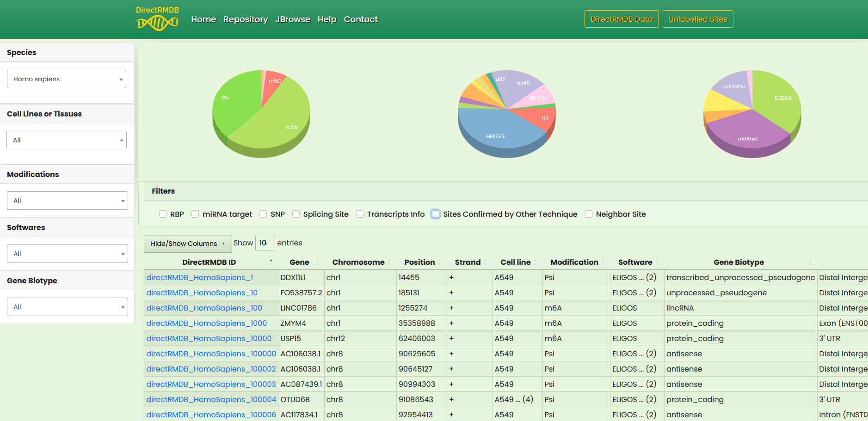Screen dimensions: 868x421
Task: Click the Unlabelled Sites button
Action: click(x=698, y=19)
